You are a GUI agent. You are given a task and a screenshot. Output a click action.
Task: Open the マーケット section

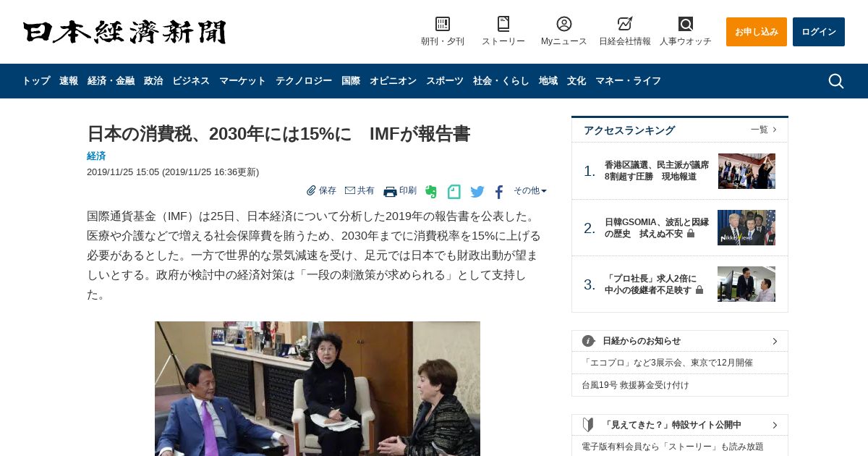click(242, 81)
